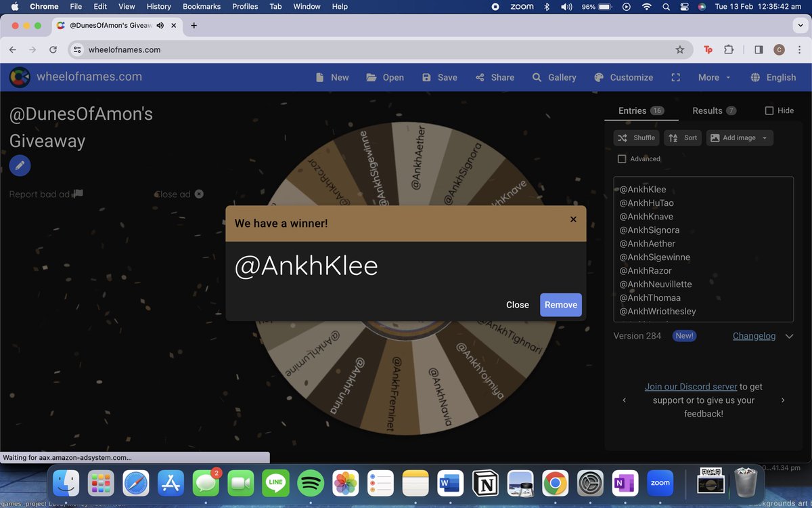Image resolution: width=812 pixels, height=508 pixels.
Task: Open the Extensions puzzle icon
Action: pyautogui.click(x=729, y=49)
